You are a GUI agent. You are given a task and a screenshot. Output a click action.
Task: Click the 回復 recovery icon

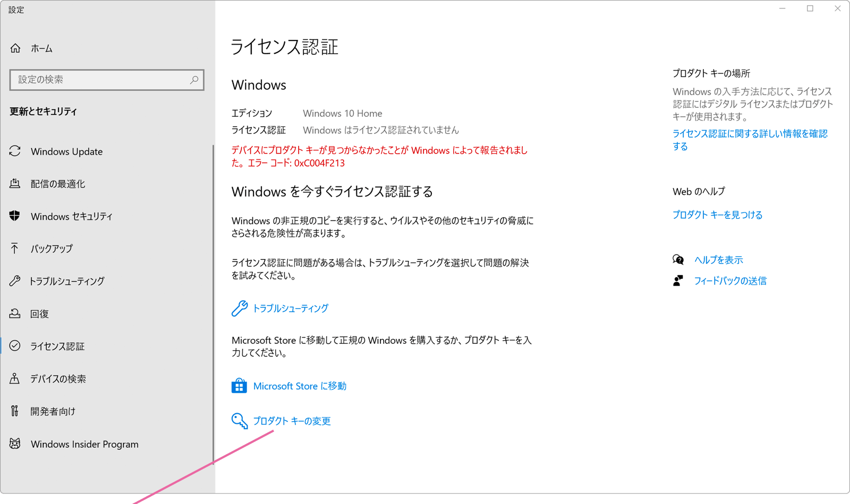pyautogui.click(x=15, y=314)
